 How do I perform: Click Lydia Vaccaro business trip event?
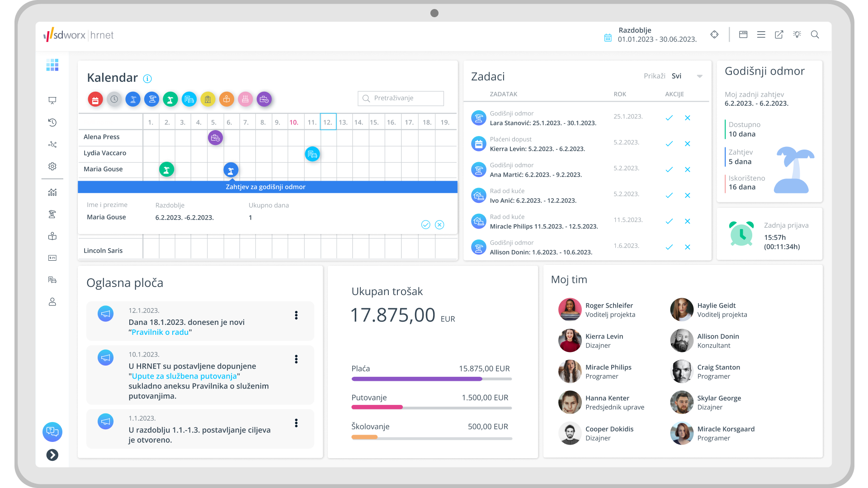(312, 154)
